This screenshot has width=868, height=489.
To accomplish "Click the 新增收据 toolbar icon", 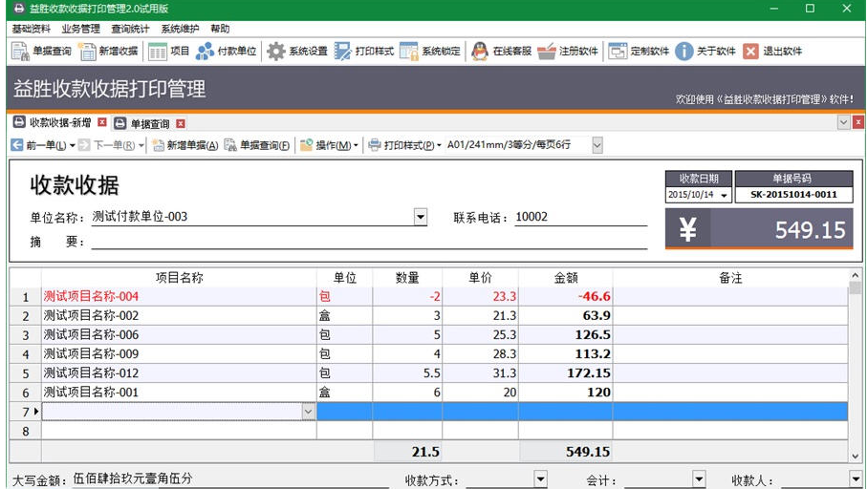I will [109, 52].
